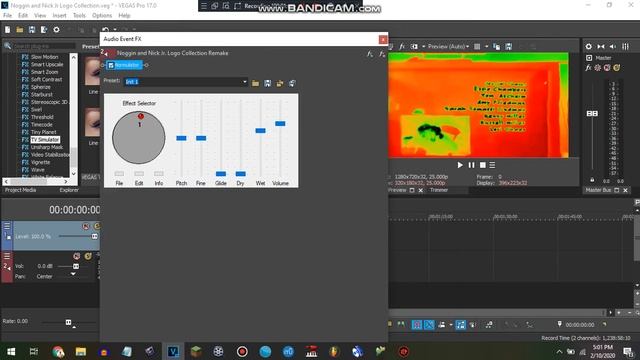The image size is (640, 360).
Task: Toggle Dim Output speaker icon
Action: pos(613,47)
